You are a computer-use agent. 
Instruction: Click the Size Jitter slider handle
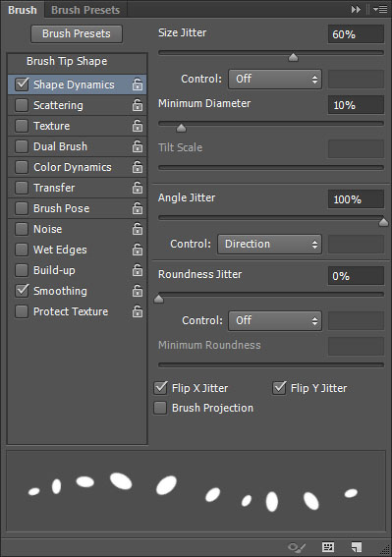click(293, 57)
